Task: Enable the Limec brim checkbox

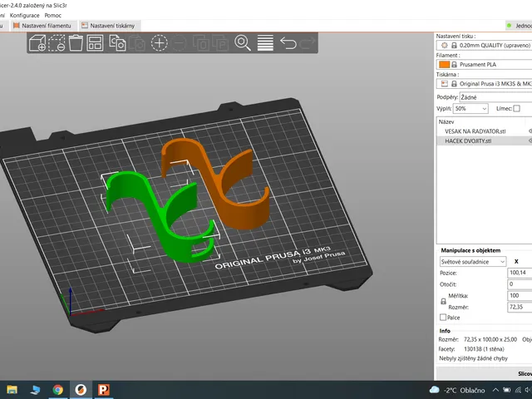Action: [516, 109]
